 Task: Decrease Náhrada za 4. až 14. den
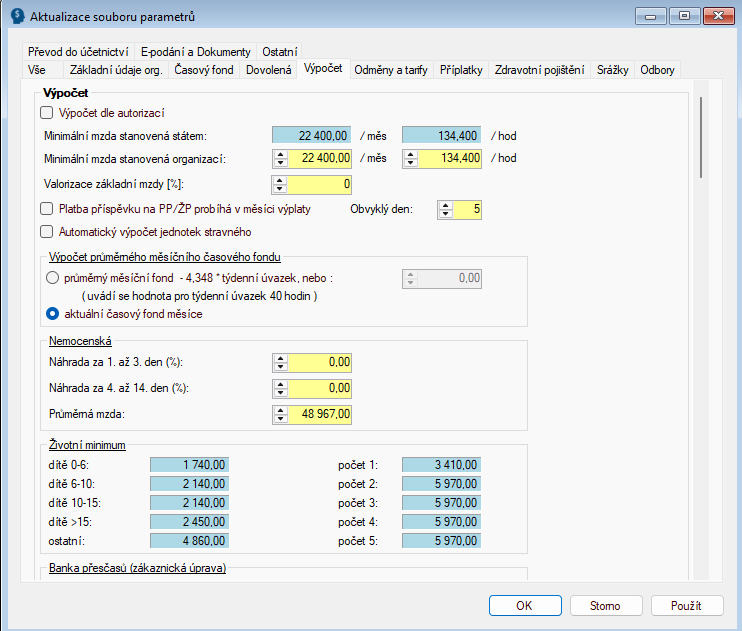[x=281, y=392]
